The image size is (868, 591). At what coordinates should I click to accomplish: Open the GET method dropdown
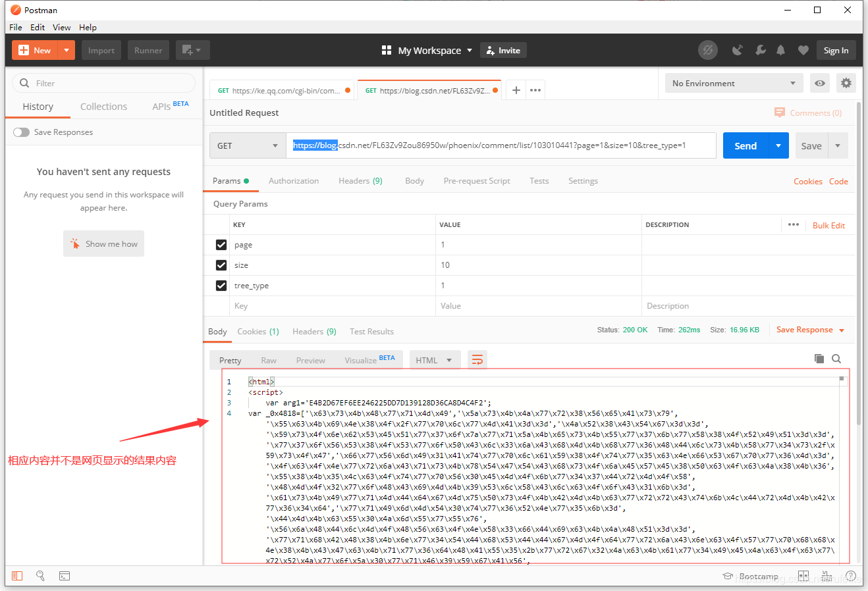point(248,145)
